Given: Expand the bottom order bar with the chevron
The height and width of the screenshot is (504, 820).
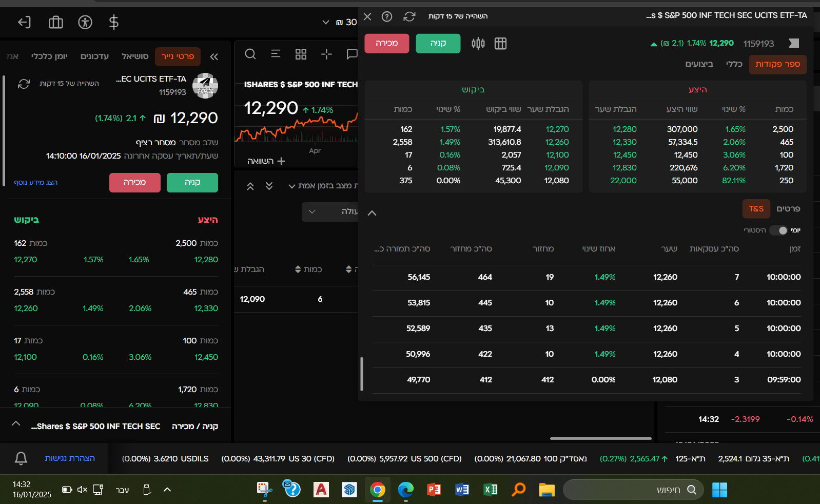Looking at the screenshot, I should tap(16, 423).
